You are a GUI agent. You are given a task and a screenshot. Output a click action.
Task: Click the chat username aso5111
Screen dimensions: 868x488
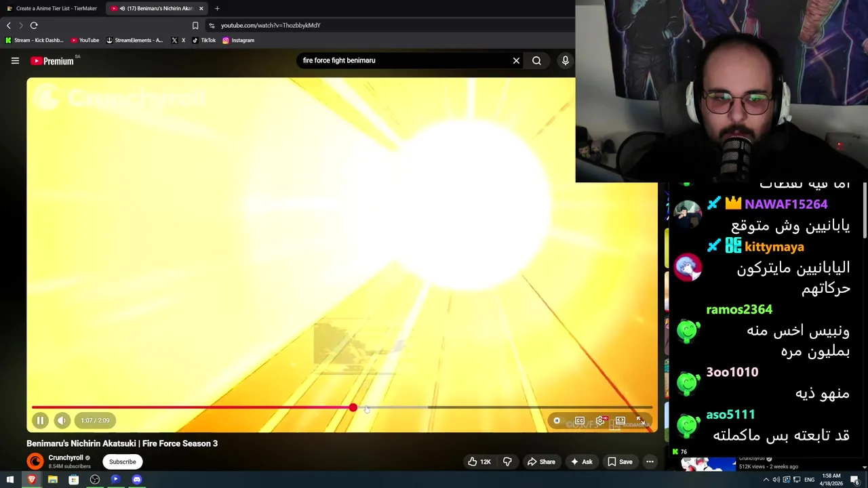[730, 415]
